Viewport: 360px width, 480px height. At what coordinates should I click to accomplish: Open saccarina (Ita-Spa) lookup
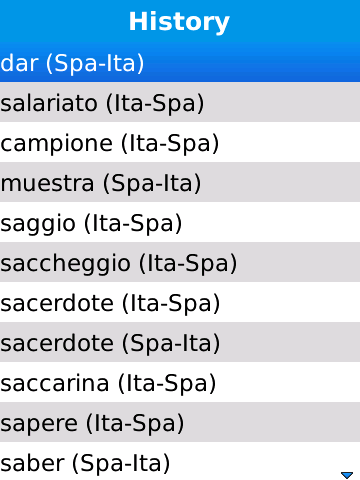(180, 382)
